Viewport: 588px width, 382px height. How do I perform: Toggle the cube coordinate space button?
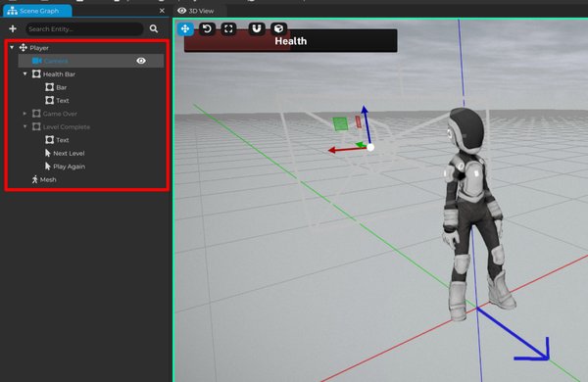tap(278, 28)
